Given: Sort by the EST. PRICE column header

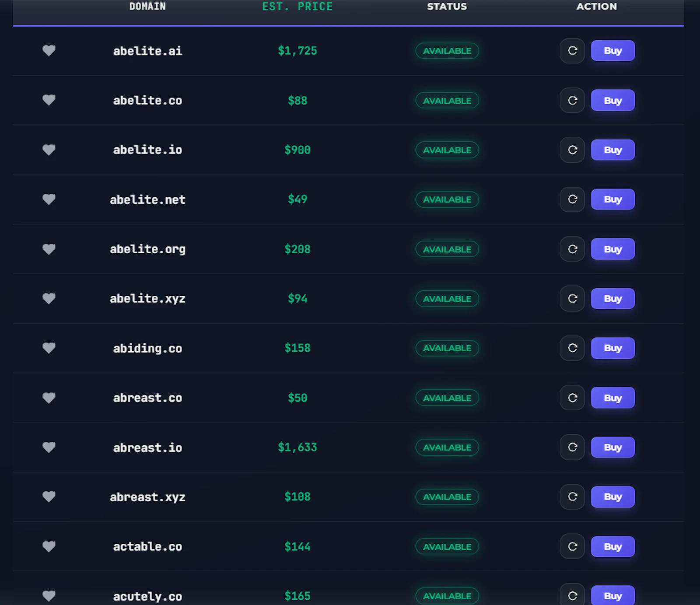Looking at the screenshot, I should 297,7.
